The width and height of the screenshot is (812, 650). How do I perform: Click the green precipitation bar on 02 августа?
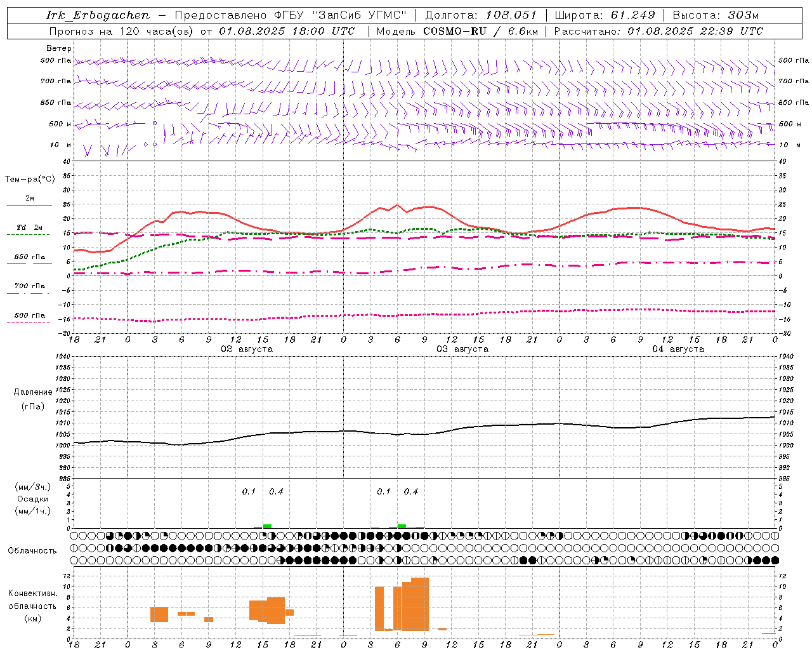pos(267,526)
